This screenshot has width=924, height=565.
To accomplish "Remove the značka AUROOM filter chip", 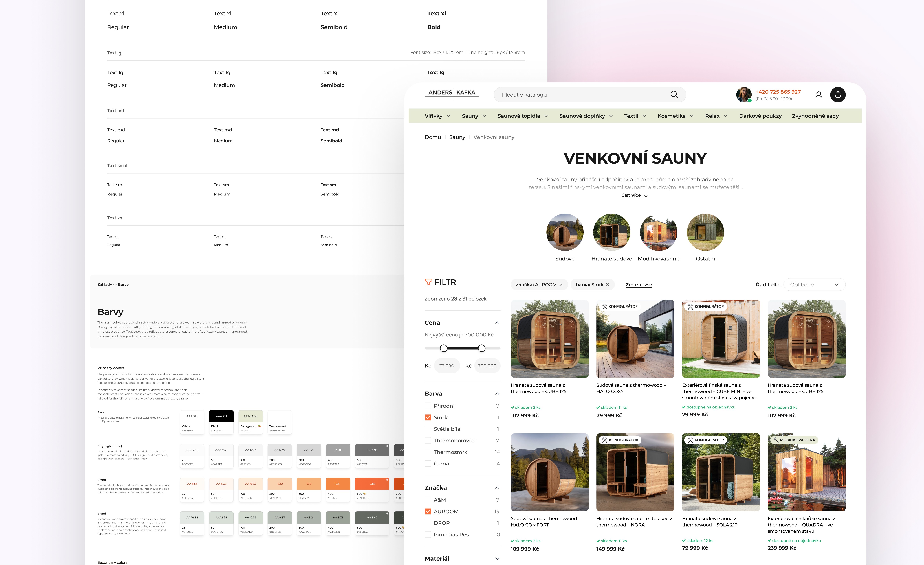I will point(561,285).
